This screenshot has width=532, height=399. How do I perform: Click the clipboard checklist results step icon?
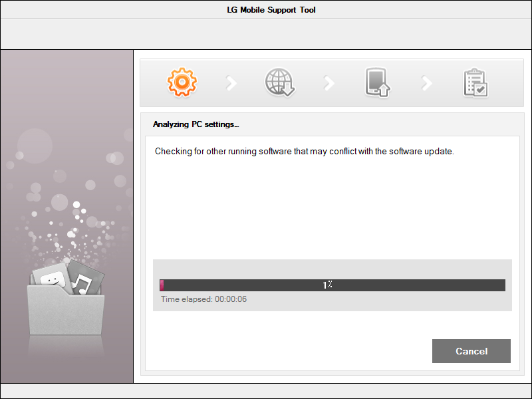point(475,82)
